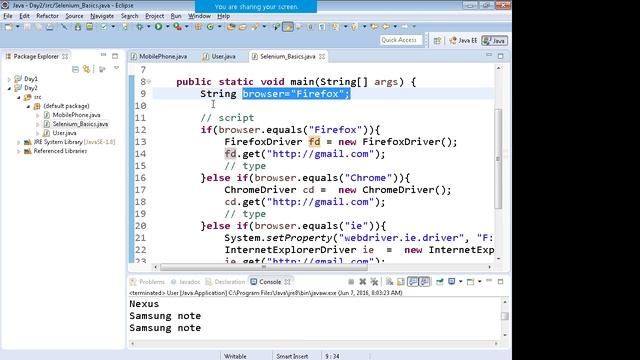
Task: Close the Package Explorer view
Action: pyautogui.click(x=65, y=56)
